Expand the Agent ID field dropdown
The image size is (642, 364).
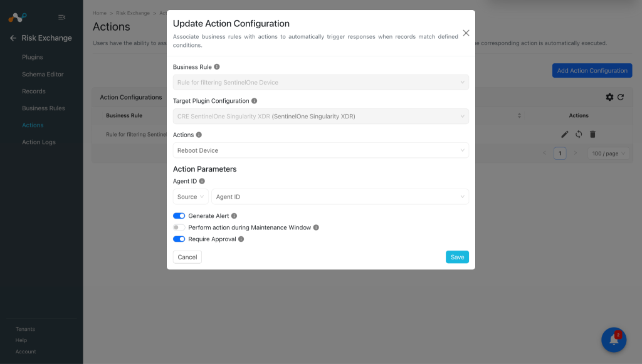point(340,197)
